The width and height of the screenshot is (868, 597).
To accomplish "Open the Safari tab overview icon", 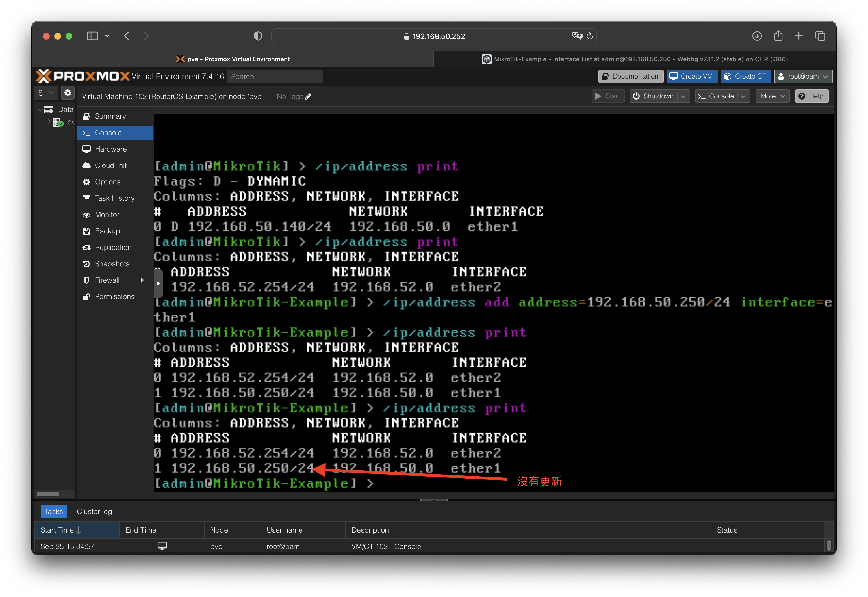I will (820, 36).
